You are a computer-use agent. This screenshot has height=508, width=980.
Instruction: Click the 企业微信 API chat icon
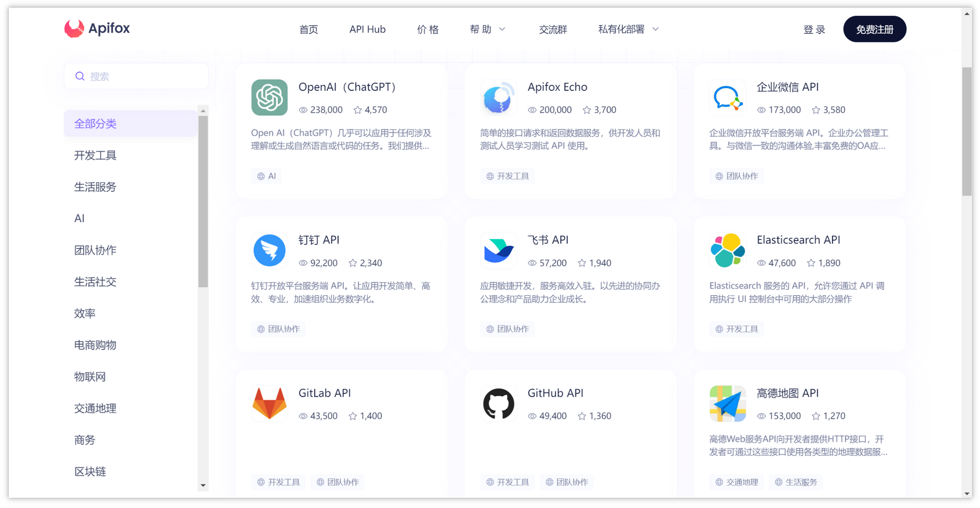pos(727,98)
